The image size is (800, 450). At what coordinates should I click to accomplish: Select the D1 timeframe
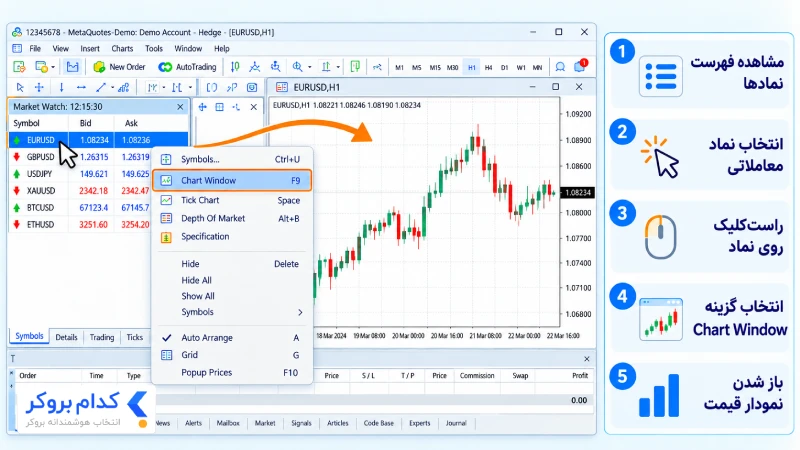click(504, 67)
